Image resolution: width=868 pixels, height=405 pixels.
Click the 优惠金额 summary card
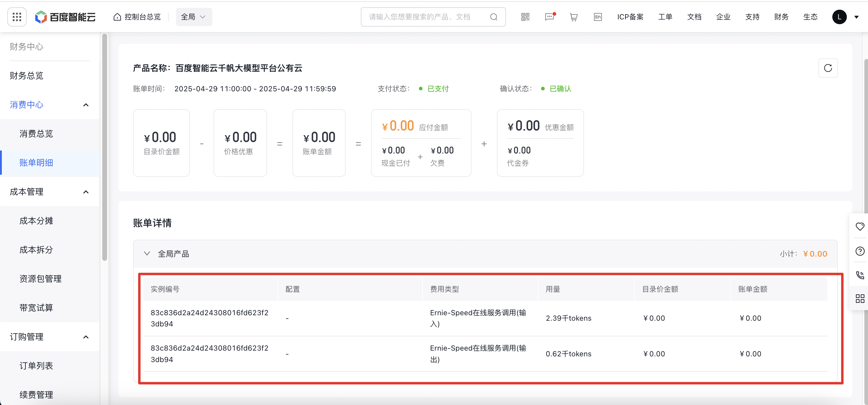[x=540, y=143]
